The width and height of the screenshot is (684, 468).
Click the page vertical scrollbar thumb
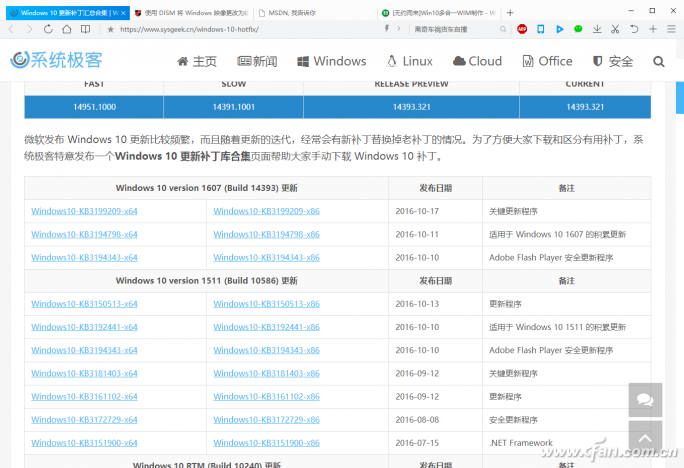point(680,97)
